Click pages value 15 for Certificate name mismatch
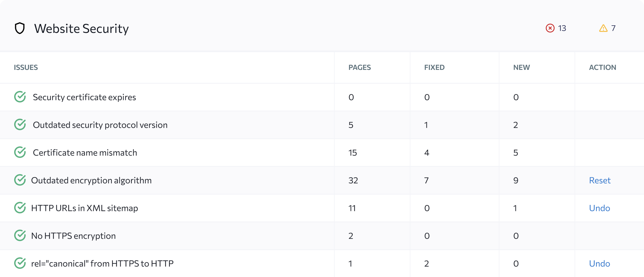The image size is (644, 277). click(x=353, y=153)
